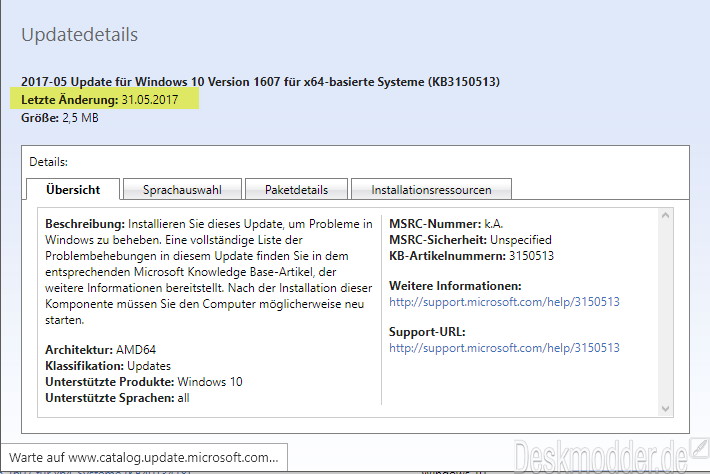Open the Sprachauswahl tab
The width and height of the screenshot is (710, 474).
pyautogui.click(x=182, y=190)
